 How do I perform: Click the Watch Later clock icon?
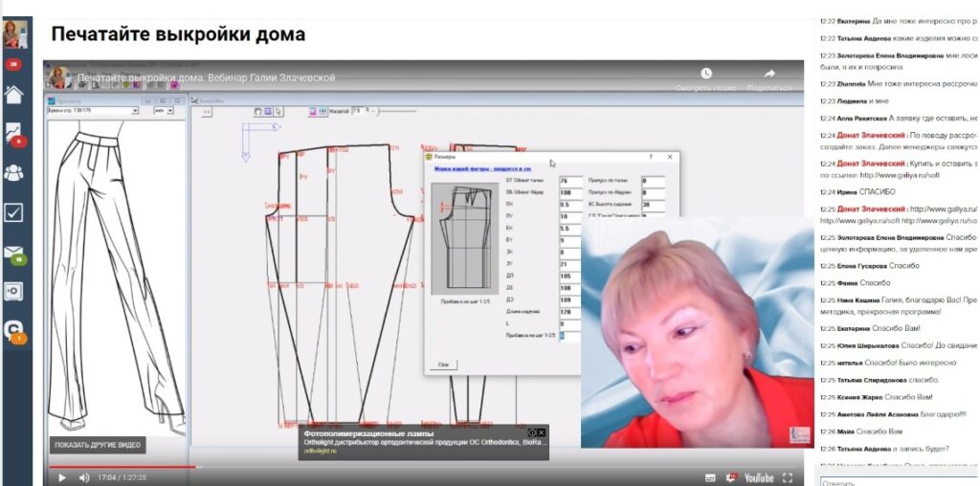pyautogui.click(x=705, y=74)
